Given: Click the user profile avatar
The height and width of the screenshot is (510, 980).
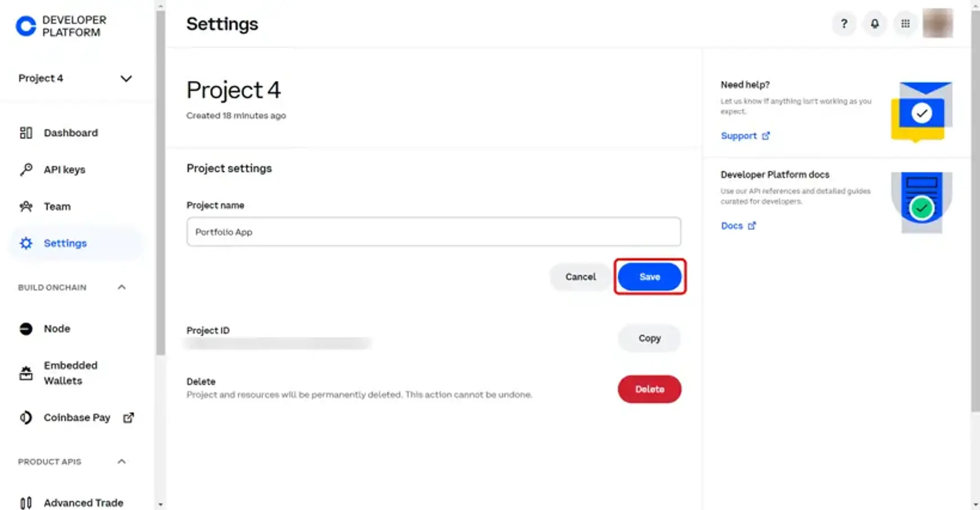Looking at the screenshot, I should [x=938, y=24].
